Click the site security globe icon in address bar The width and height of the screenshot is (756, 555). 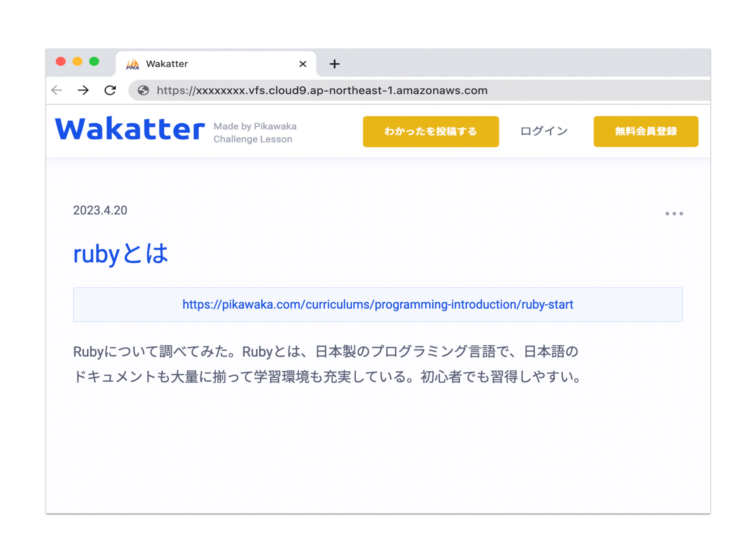(x=143, y=90)
